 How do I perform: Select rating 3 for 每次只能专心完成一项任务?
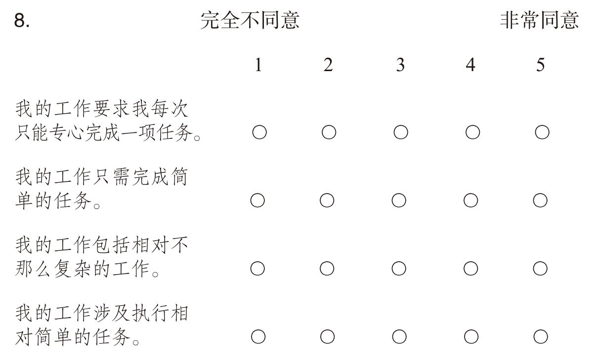401,132
